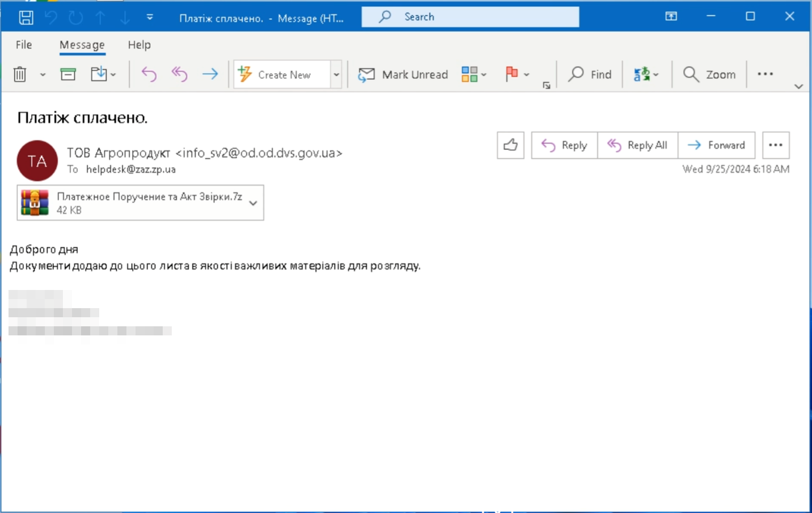Viewport: 812px width, 513px height.
Task: Click the Save icon in title bar
Action: point(26,18)
